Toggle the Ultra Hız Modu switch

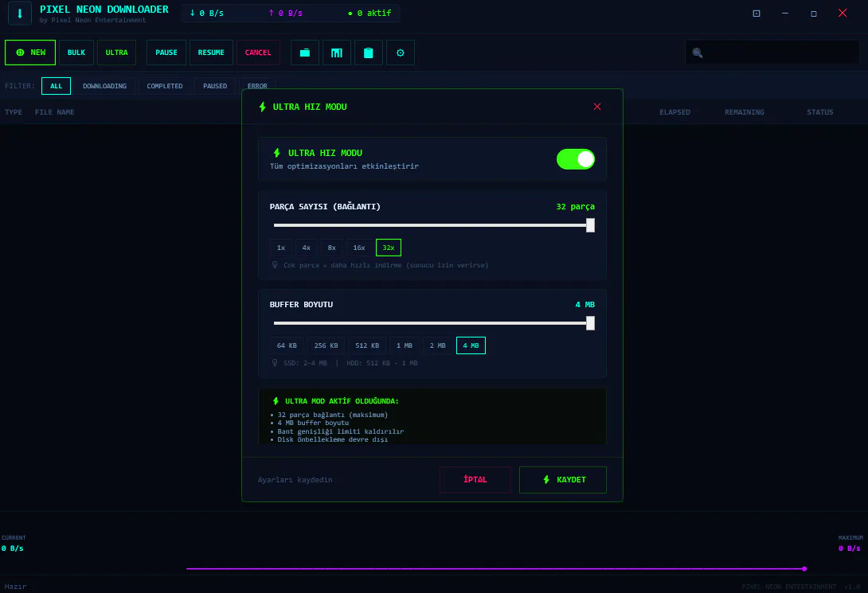(x=576, y=159)
